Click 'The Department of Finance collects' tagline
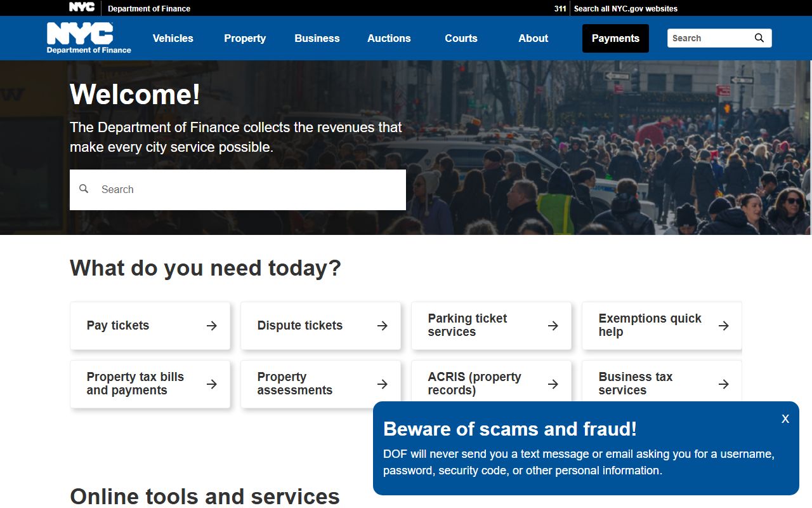The width and height of the screenshot is (812, 508). [236, 137]
